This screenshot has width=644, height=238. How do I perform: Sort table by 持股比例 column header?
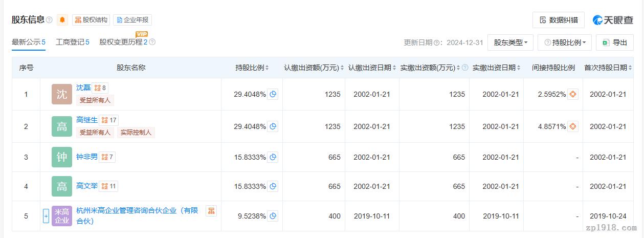click(x=252, y=68)
